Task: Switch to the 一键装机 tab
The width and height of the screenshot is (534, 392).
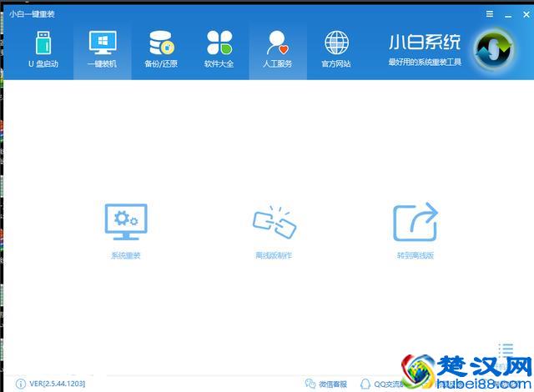Action: (102, 49)
